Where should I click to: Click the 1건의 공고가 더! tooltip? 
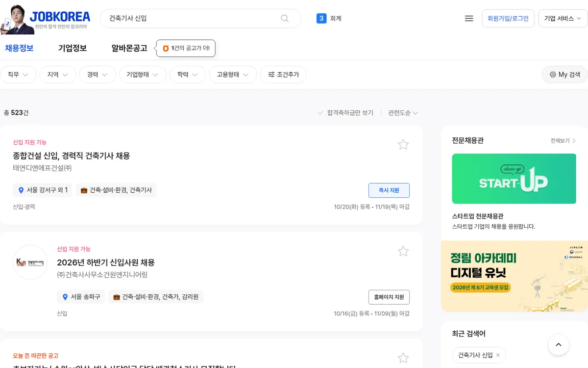click(x=186, y=48)
